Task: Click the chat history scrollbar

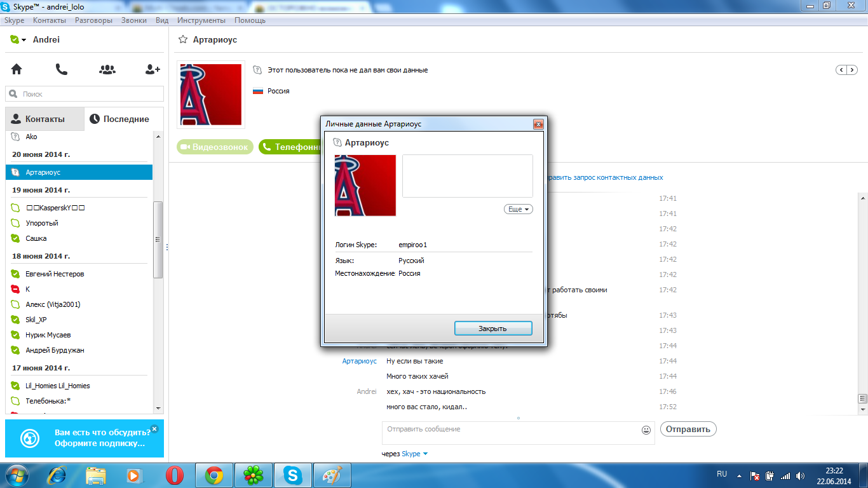Action: click(863, 398)
